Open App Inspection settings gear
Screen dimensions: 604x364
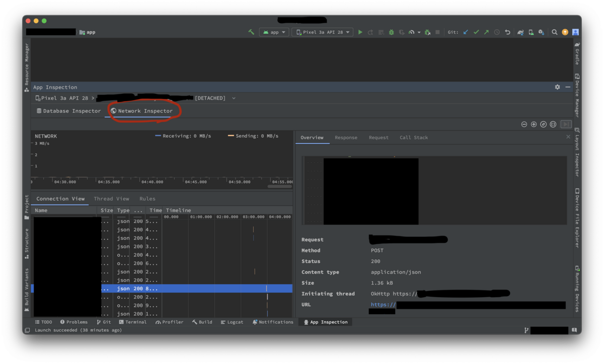point(557,87)
